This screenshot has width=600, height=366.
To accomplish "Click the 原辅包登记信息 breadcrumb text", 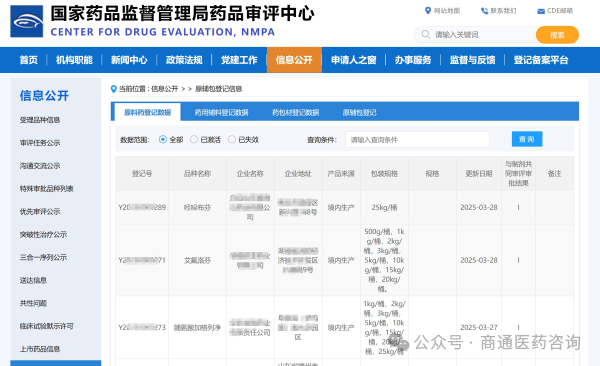I will pos(218,89).
